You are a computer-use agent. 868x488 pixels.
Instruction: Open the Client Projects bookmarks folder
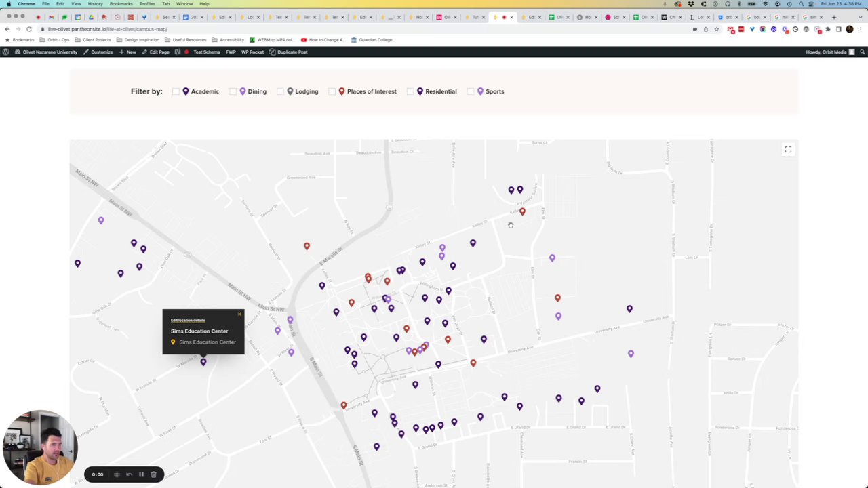click(93, 40)
